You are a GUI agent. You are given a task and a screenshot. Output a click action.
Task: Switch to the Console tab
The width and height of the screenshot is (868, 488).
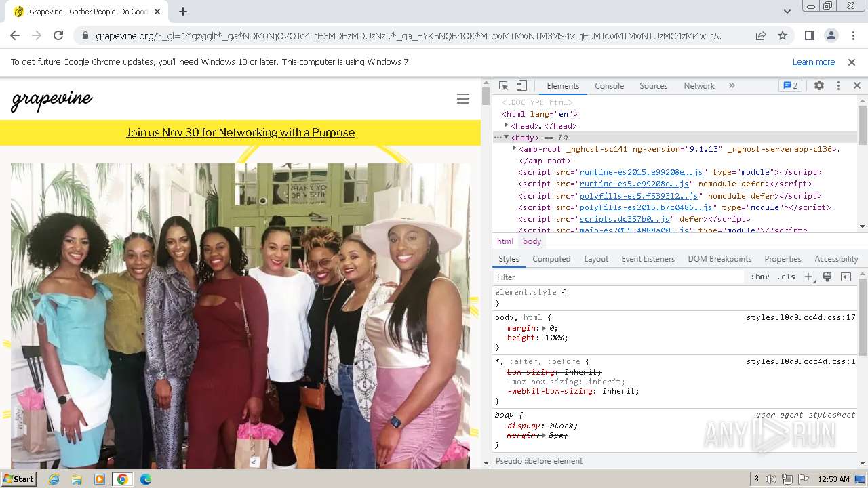coord(609,86)
